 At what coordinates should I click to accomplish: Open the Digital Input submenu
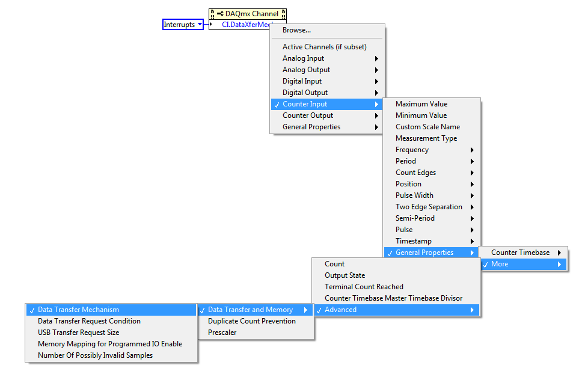327,81
